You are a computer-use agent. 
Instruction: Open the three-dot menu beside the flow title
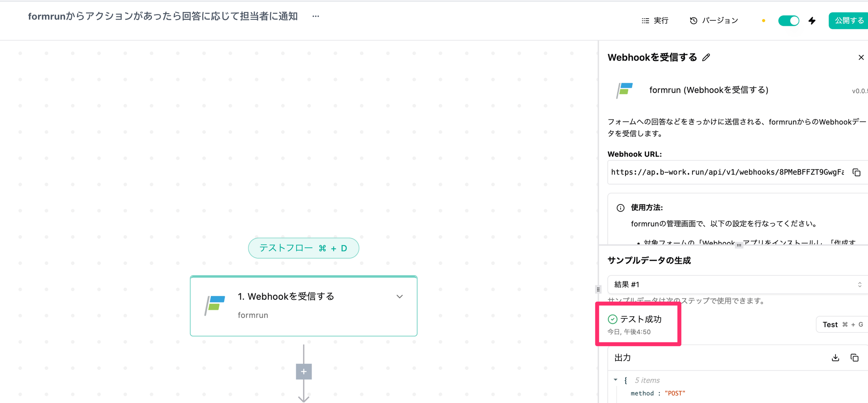pos(316,17)
